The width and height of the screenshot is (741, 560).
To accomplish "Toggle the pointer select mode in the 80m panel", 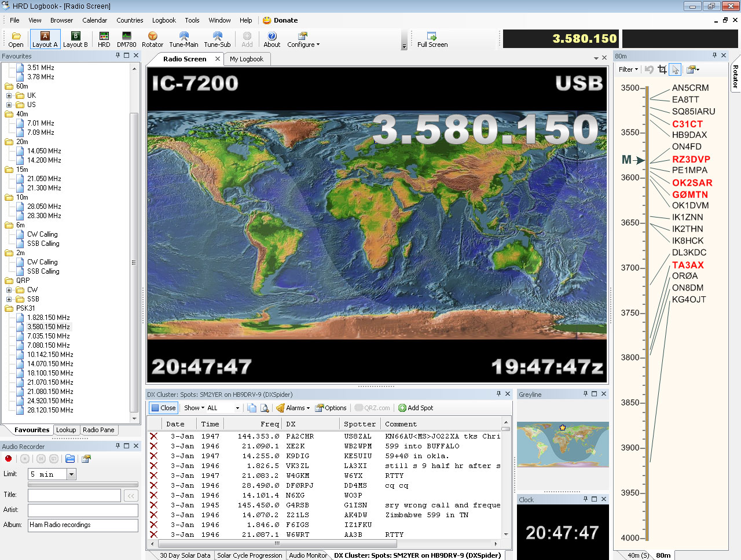I will pos(675,69).
